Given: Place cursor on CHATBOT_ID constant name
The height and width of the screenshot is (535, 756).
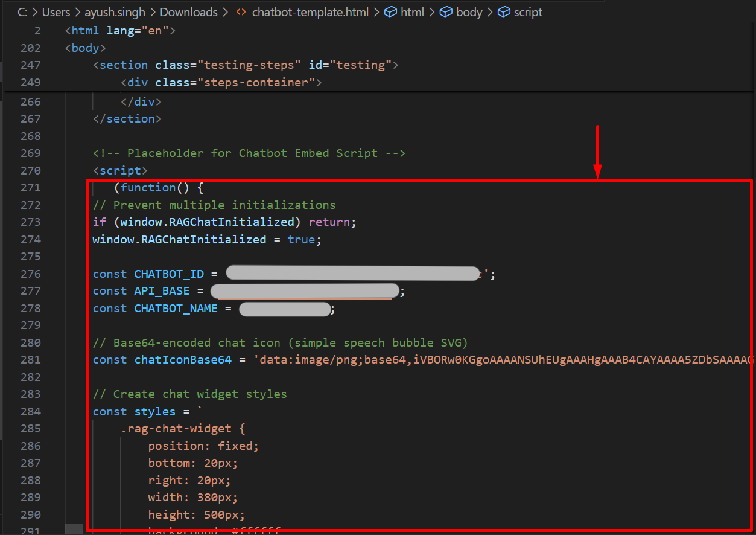Looking at the screenshot, I should point(169,274).
